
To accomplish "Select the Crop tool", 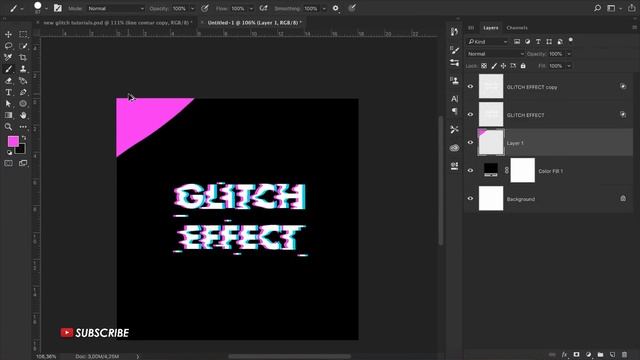I will click(x=23, y=58).
